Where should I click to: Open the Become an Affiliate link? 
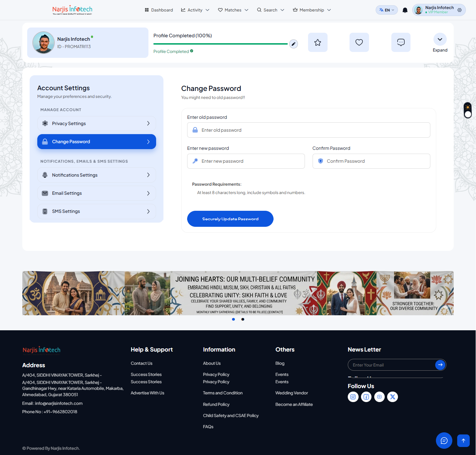294,404
